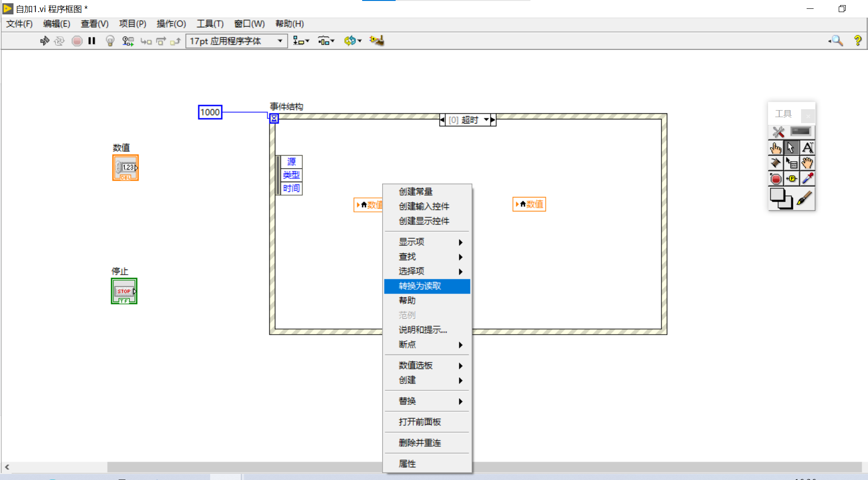Image resolution: width=868 pixels, height=480 pixels.
Task: Click 创建常量 in the context menu
Action: (x=415, y=191)
